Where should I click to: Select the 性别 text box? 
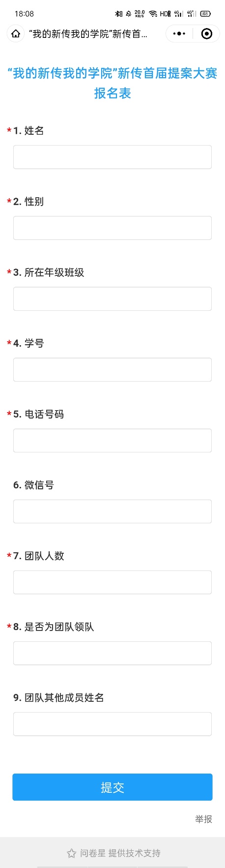tap(112, 228)
